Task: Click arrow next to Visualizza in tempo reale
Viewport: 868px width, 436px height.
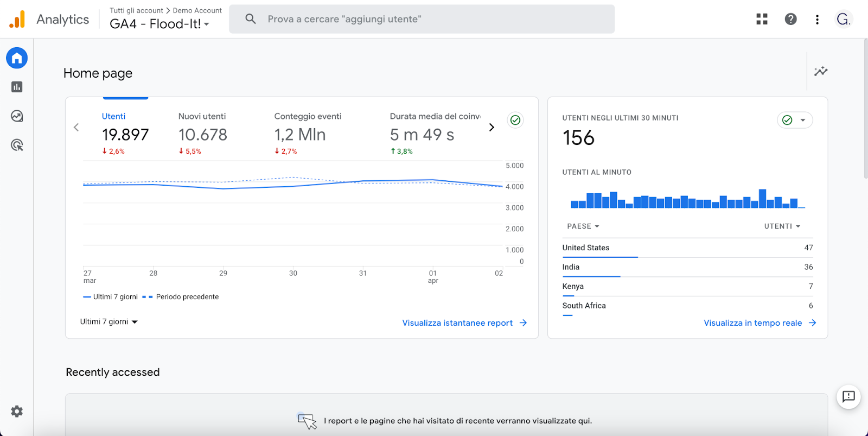Action: 812,323
